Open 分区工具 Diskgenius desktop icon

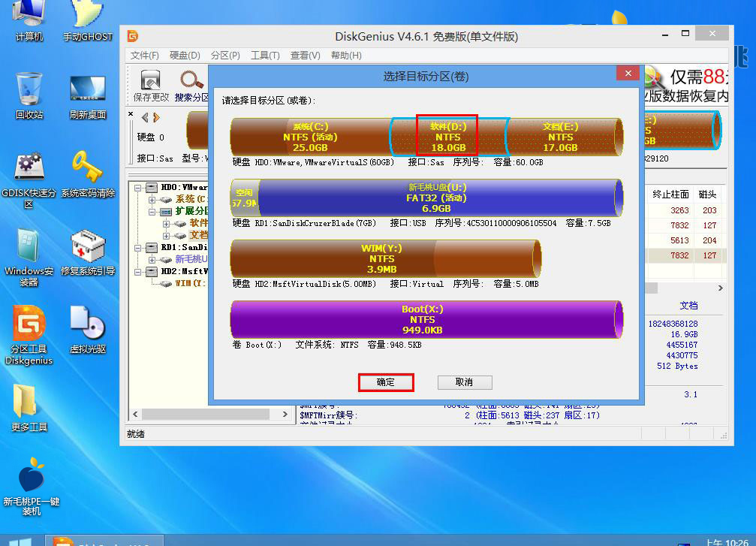click(29, 336)
